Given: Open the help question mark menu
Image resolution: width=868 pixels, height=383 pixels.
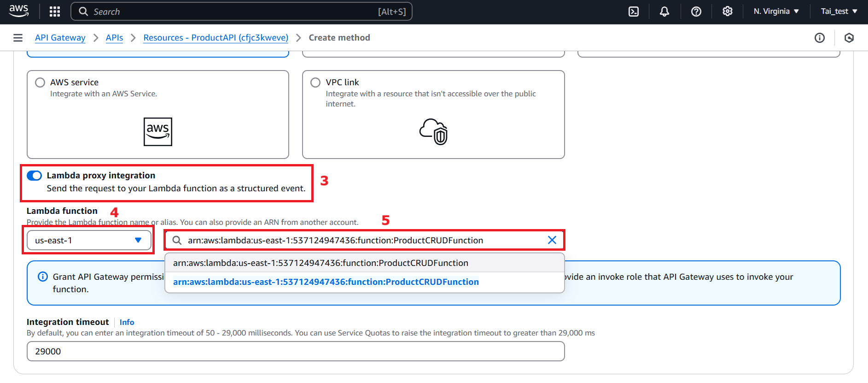Looking at the screenshot, I should (x=696, y=12).
